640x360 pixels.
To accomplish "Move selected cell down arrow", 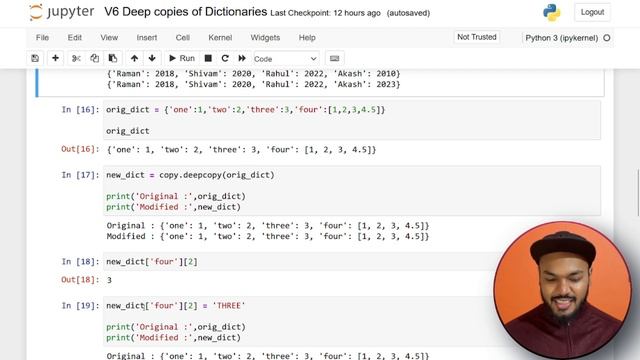I will (152, 58).
